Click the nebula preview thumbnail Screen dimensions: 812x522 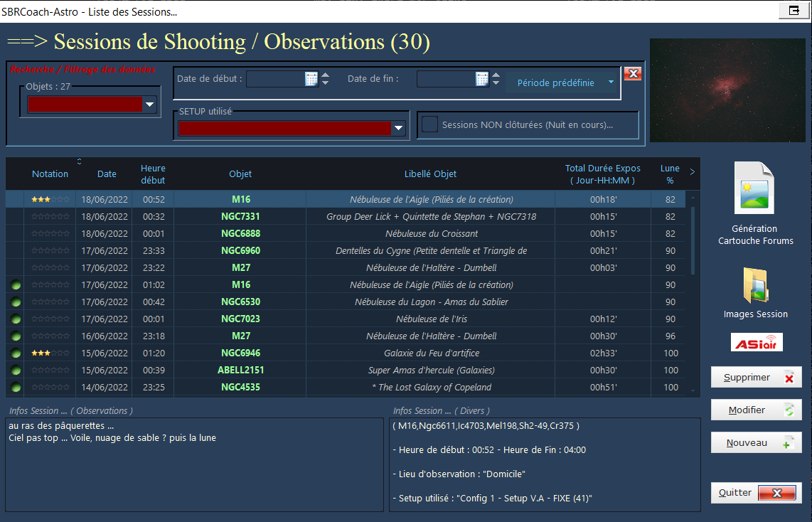click(x=727, y=90)
